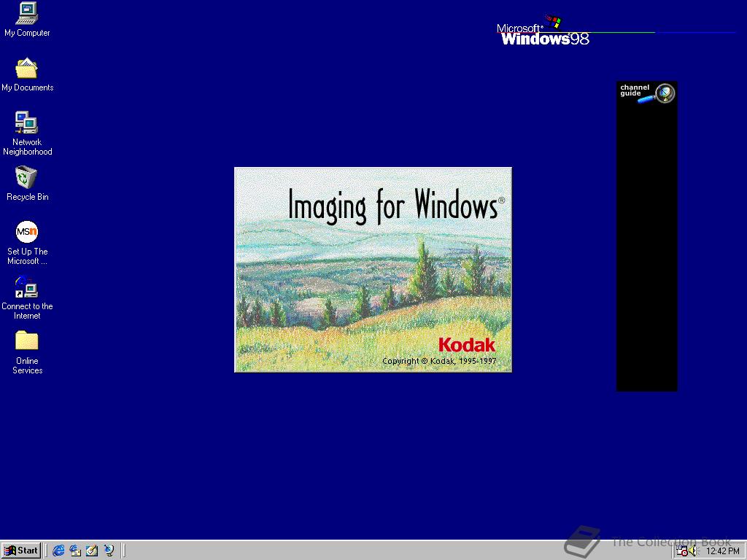Toggle Show Desktop in Quick Launch
The width and height of the screenshot is (747, 560).
91,551
